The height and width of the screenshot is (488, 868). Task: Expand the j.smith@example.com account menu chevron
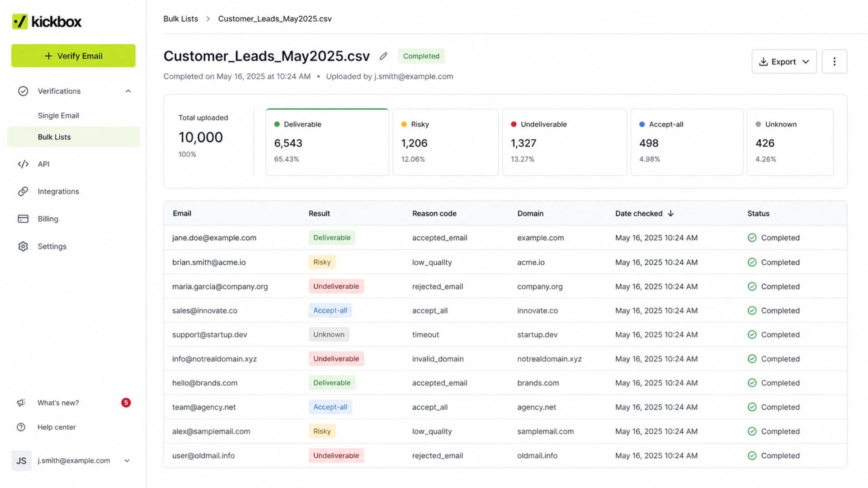[x=127, y=461]
